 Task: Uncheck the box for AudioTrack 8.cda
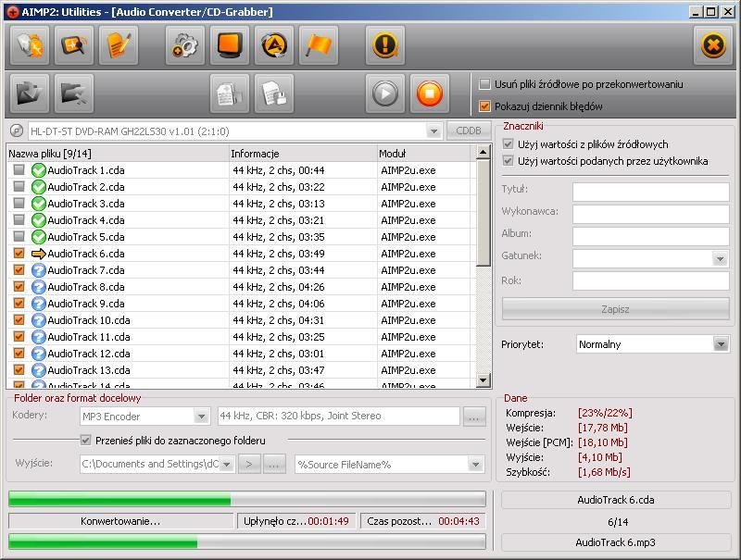click(19, 287)
